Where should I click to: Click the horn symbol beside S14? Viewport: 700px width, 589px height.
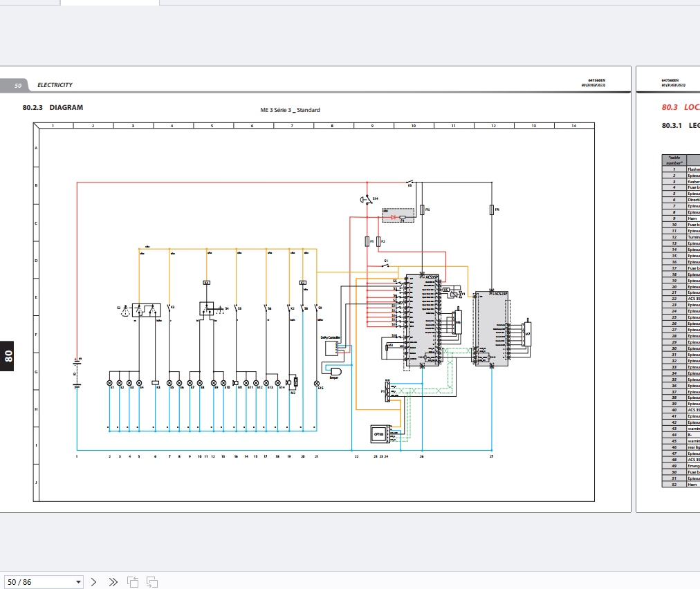[362, 200]
